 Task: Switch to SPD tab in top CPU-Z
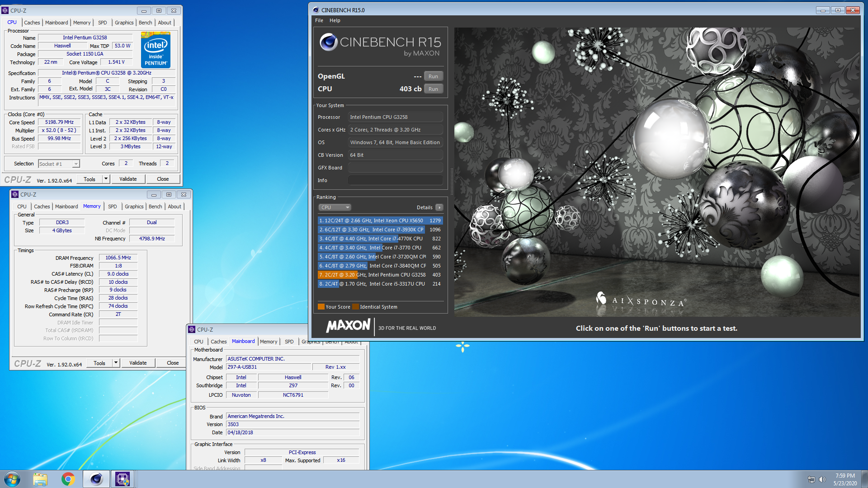point(103,23)
